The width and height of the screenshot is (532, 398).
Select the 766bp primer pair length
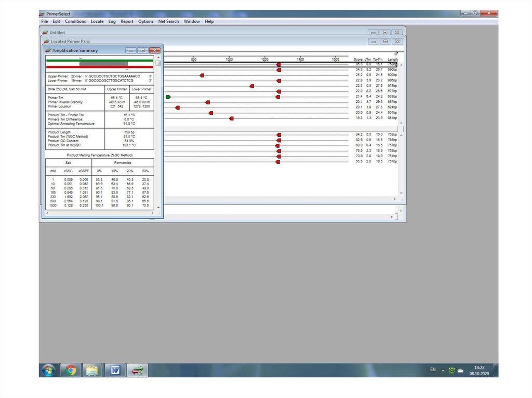pos(392,140)
